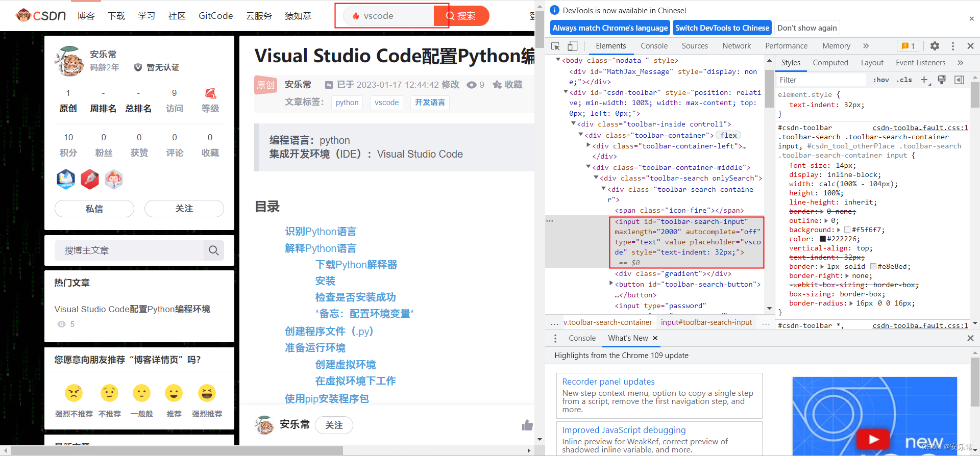
Task: Click Don't show again button
Action: coord(807,28)
